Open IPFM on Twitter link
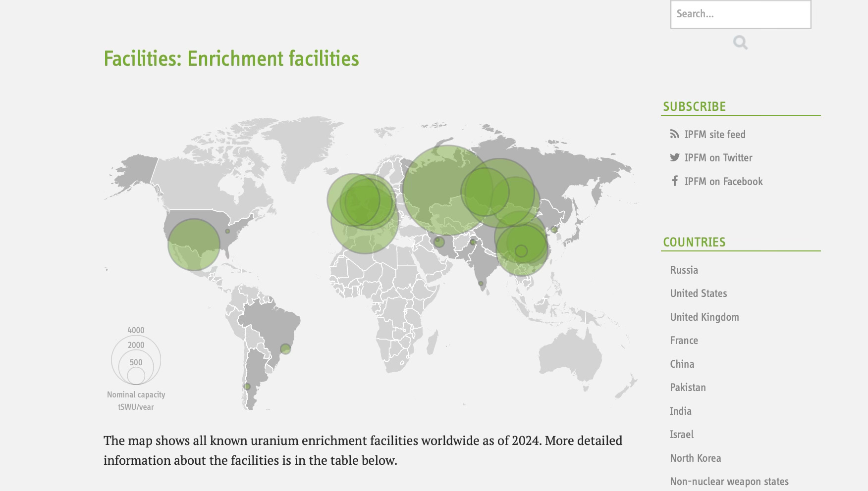This screenshot has height=491, width=868. coord(718,158)
